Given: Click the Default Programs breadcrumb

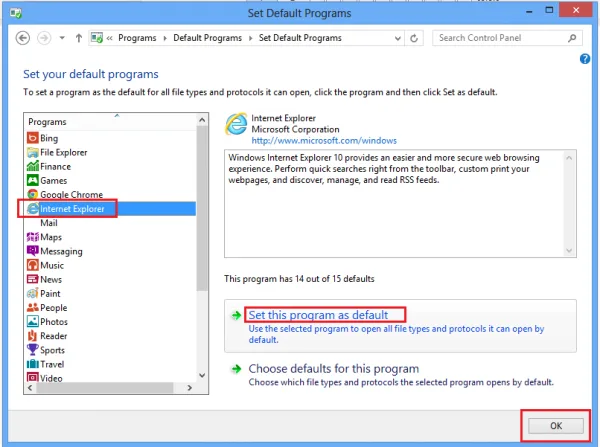Looking at the screenshot, I should (x=207, y=38).
